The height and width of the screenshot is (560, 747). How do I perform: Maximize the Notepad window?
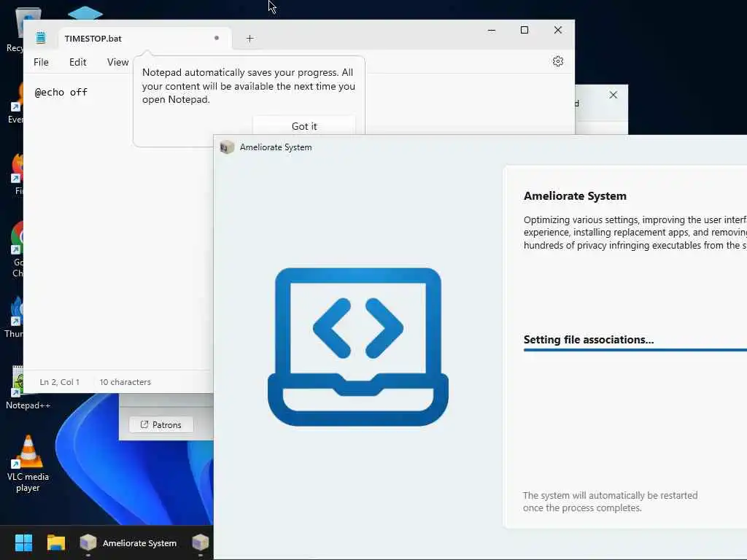[525, 30]
